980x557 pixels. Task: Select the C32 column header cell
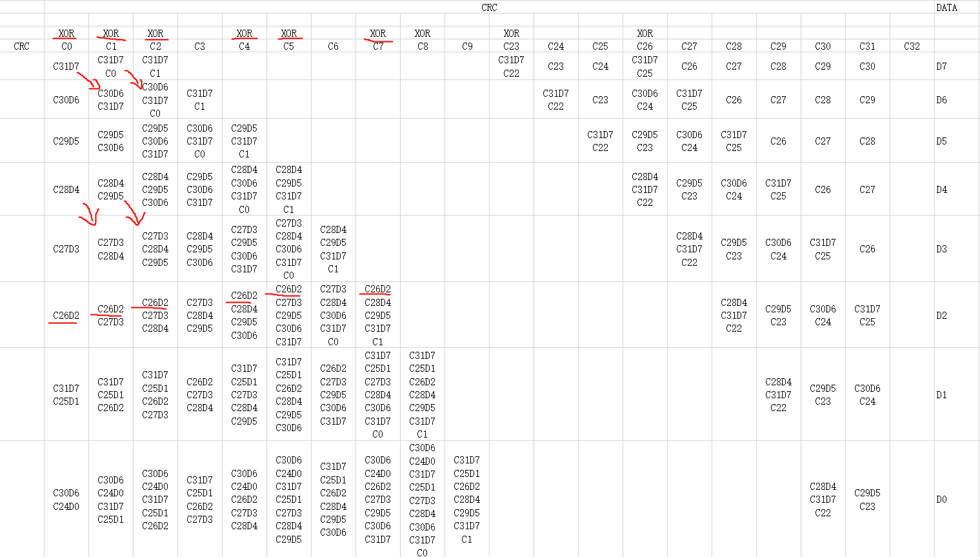(912, 46)
